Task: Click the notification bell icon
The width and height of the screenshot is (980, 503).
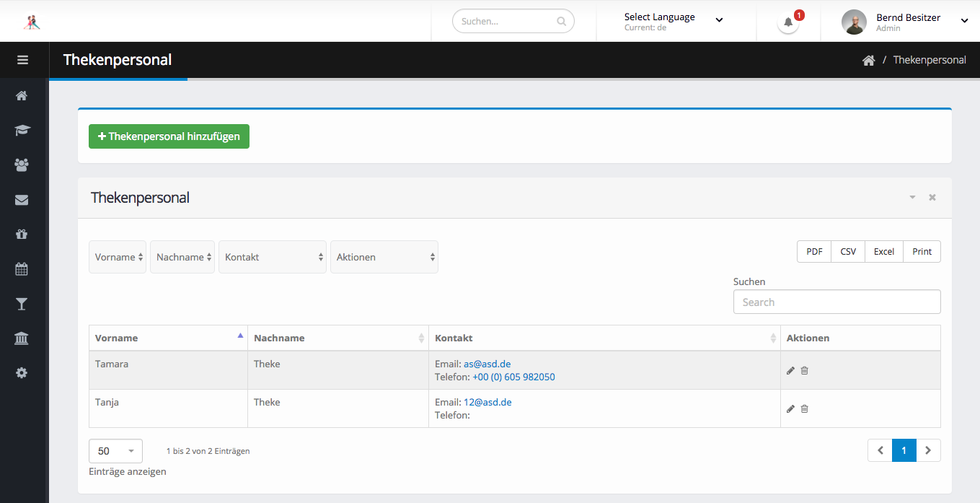Action: point(788,22)
